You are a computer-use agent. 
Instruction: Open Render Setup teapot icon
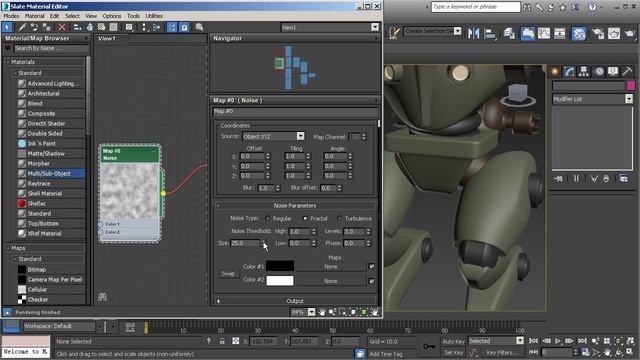pos(598,33)
